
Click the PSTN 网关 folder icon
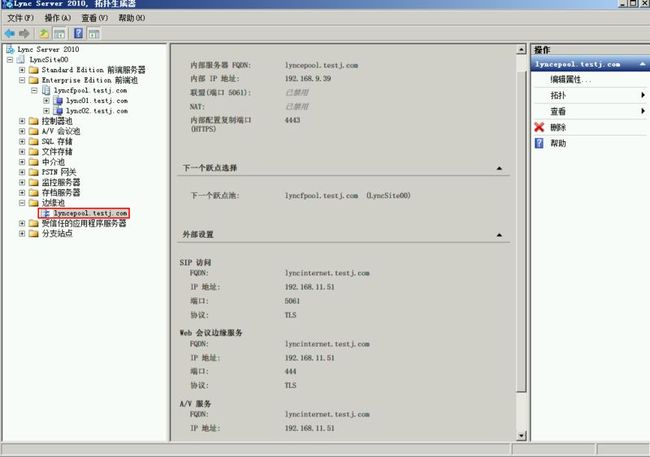pyautogui.click(x=34, y=172)
